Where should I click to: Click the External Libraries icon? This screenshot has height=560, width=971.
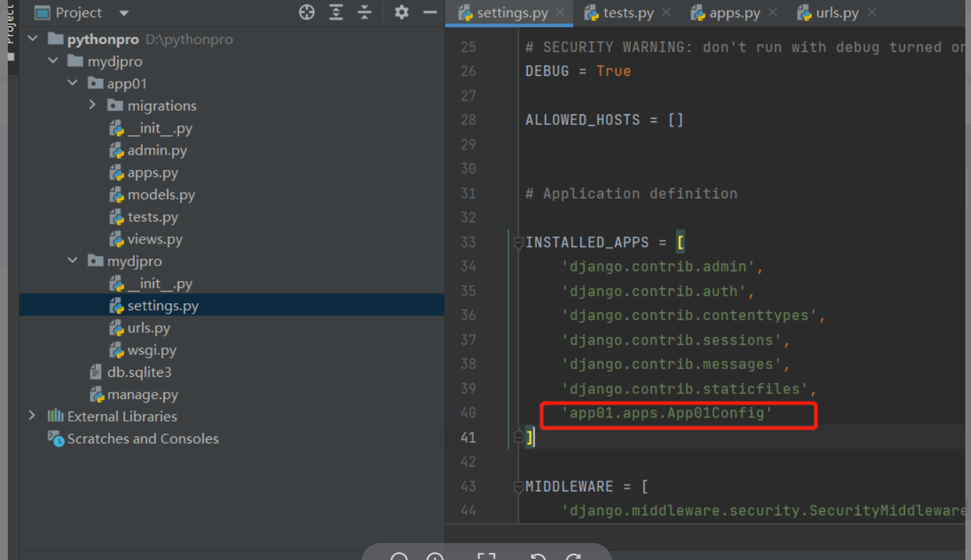55,416
